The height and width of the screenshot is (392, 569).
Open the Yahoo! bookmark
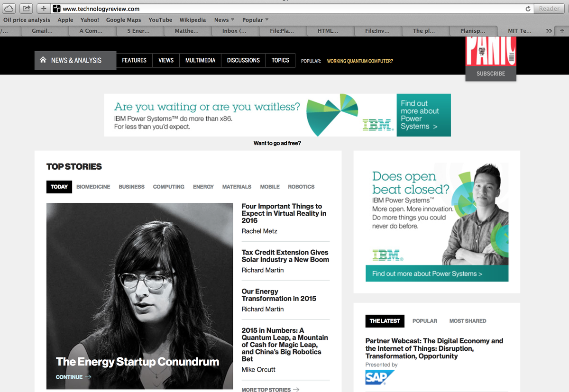coord(90,20)
